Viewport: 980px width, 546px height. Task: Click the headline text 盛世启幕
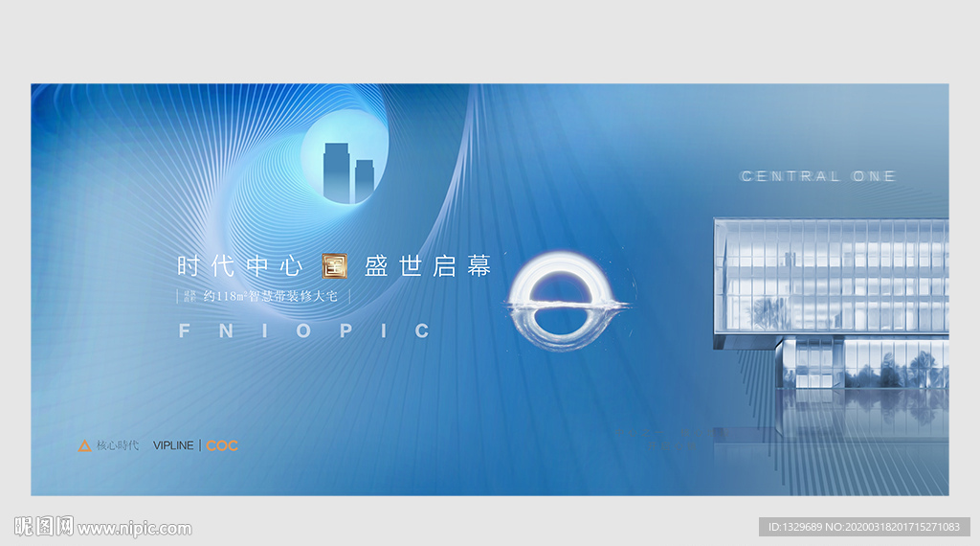[x=428, y=265]
